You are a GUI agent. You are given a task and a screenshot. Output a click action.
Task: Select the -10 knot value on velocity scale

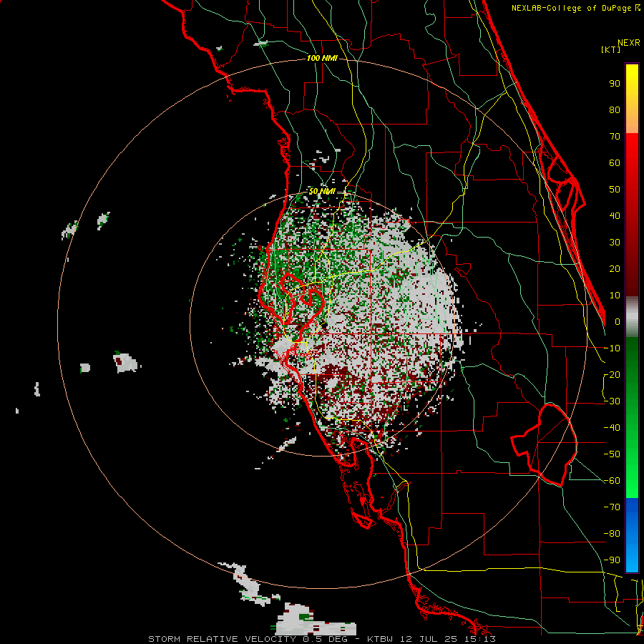(612, 348)
